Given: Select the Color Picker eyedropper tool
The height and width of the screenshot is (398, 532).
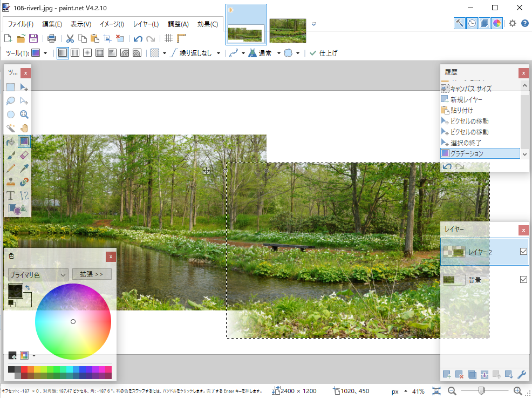Looking at the screenshot, I should pos(24,168).
